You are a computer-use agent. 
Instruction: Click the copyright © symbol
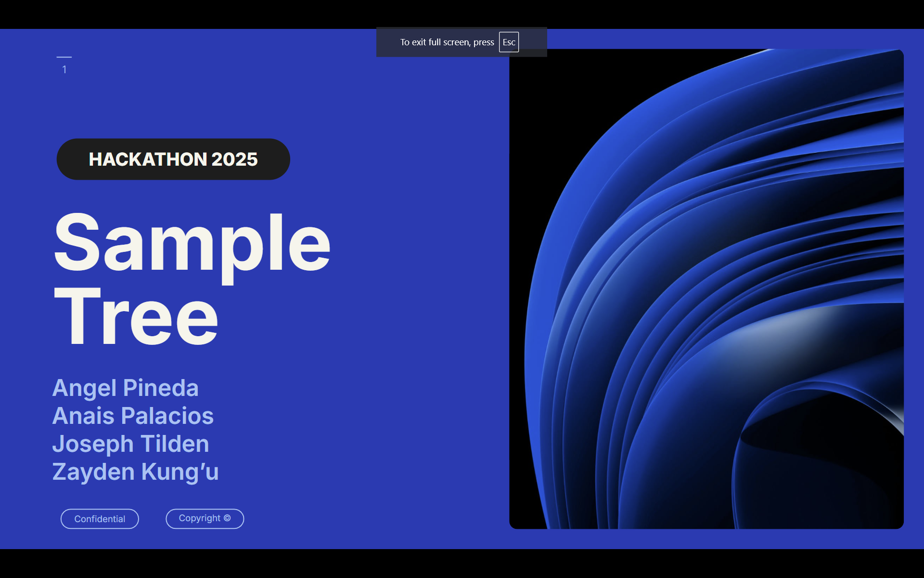coord(227,518)
